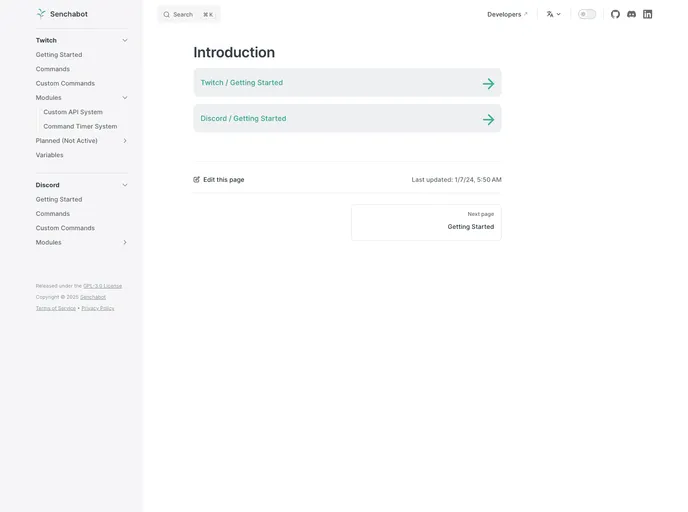Click the Last updated timestamp text
The height and width of the screenshot is (512, 688).
(456, 179)
